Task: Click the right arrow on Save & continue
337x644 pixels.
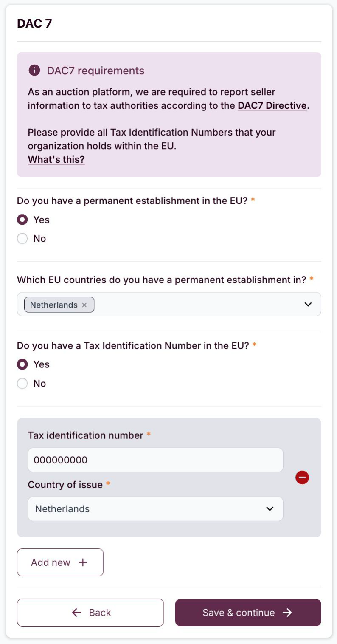Action: click(x=287, y=613)
